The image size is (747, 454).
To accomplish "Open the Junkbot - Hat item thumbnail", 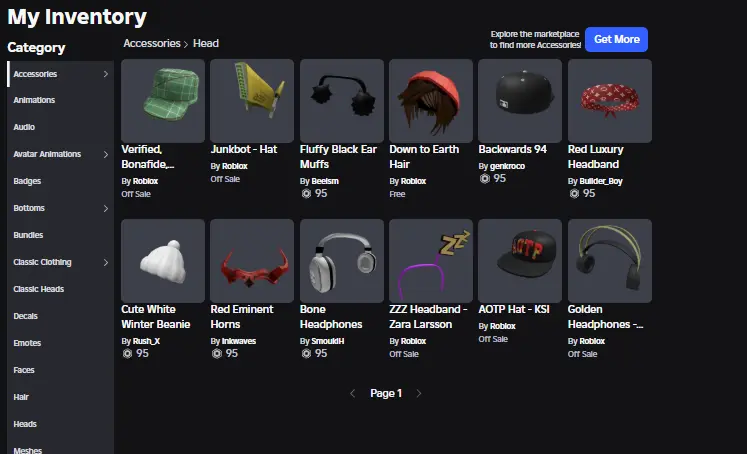I will [x=252, y=100].
